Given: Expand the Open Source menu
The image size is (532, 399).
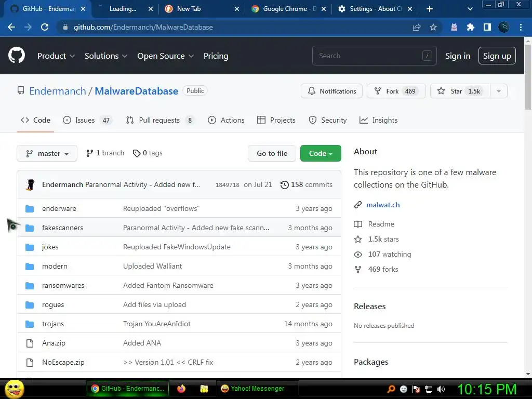Looking at the screenshot, I should click(x=166, y=56).
